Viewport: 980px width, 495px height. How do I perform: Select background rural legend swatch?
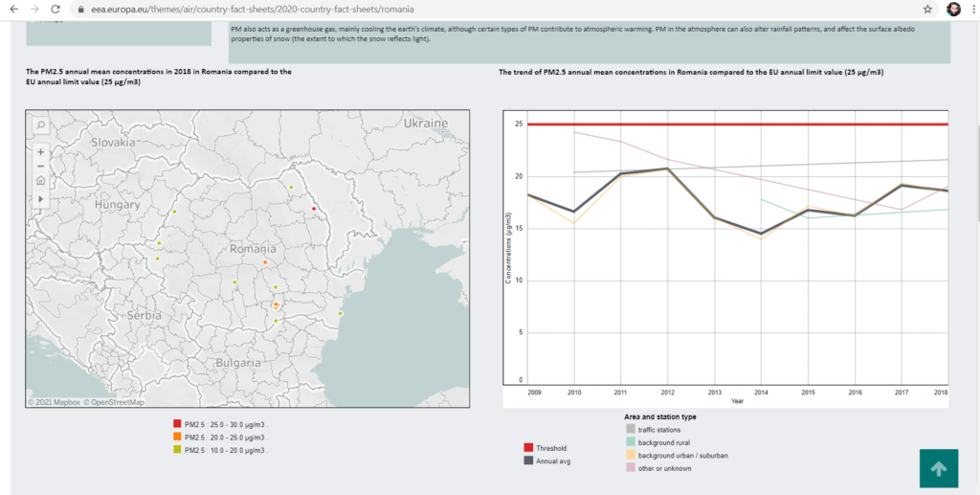pos(631,442)
